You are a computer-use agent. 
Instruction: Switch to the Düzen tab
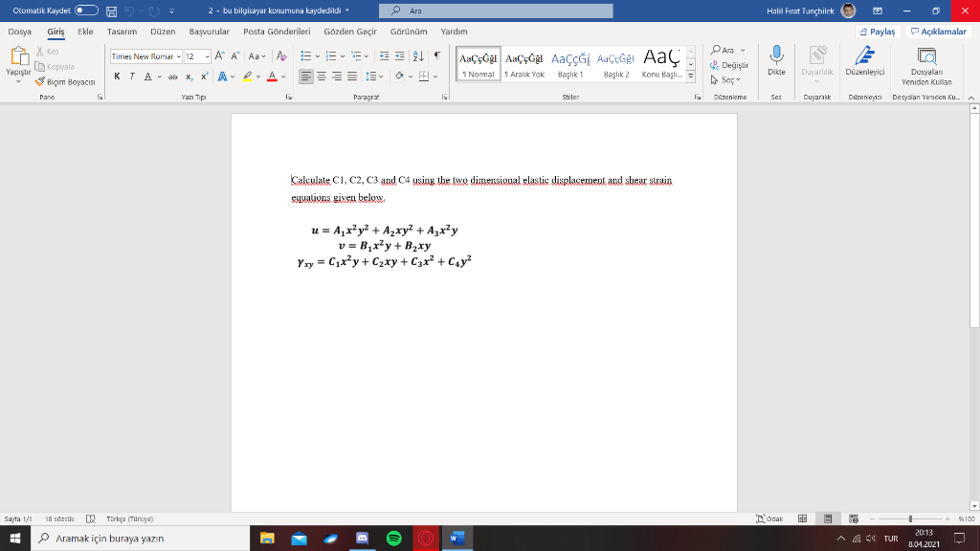pyautogui.click(x=163, y=32)
